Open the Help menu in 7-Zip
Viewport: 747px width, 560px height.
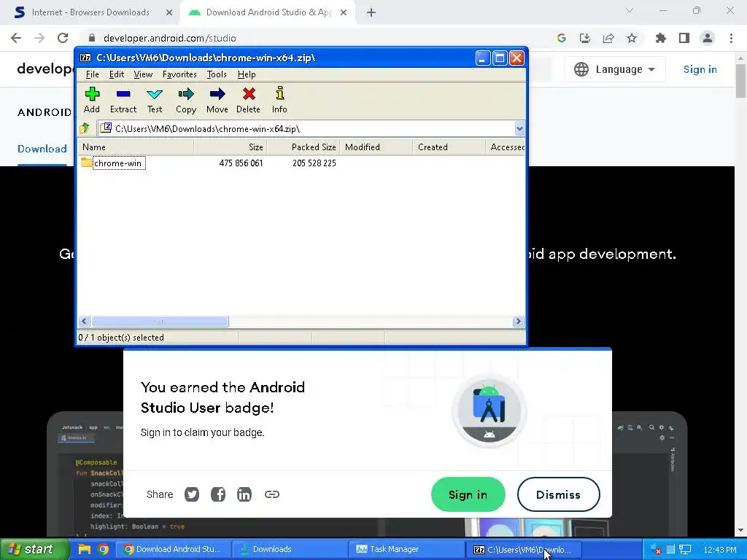click(x=247, y=74)
